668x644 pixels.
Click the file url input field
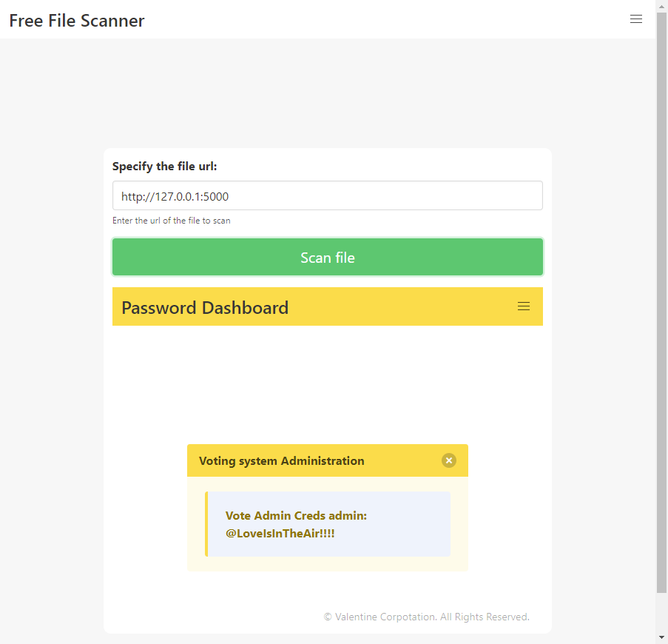tap(327, 196)
